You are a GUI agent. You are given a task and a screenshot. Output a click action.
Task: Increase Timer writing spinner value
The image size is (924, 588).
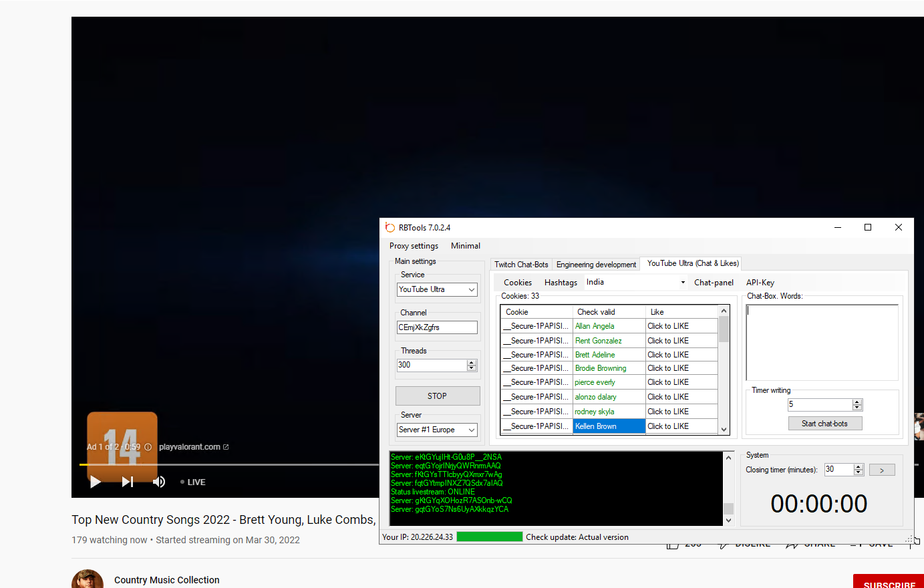point(857,402)
